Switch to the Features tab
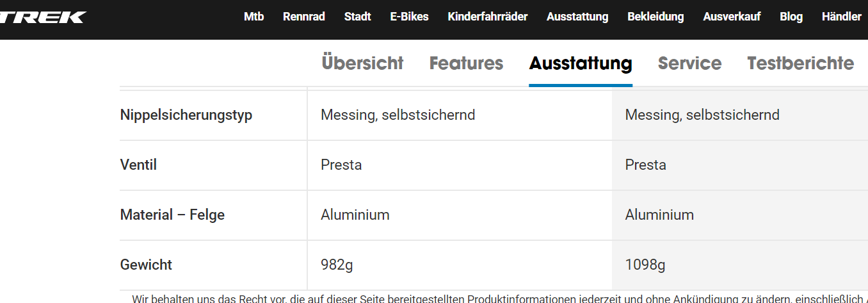Image resolution: width=868 pixels, height=303 pixels. click(x=466, y=63)
